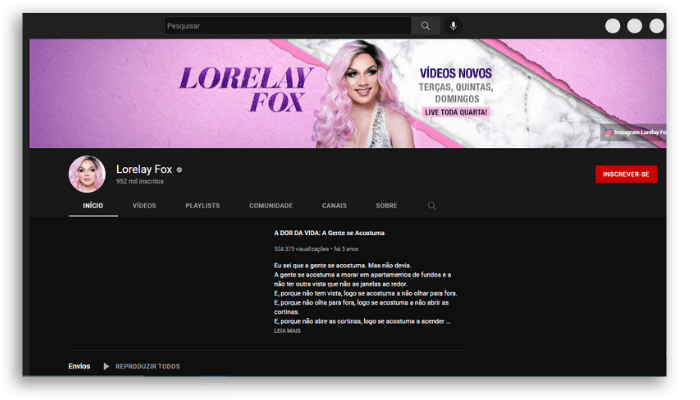Viewport: 700px width, 400px height.
Task: Switch to the SOBRE tab
Action: point(387,205)
